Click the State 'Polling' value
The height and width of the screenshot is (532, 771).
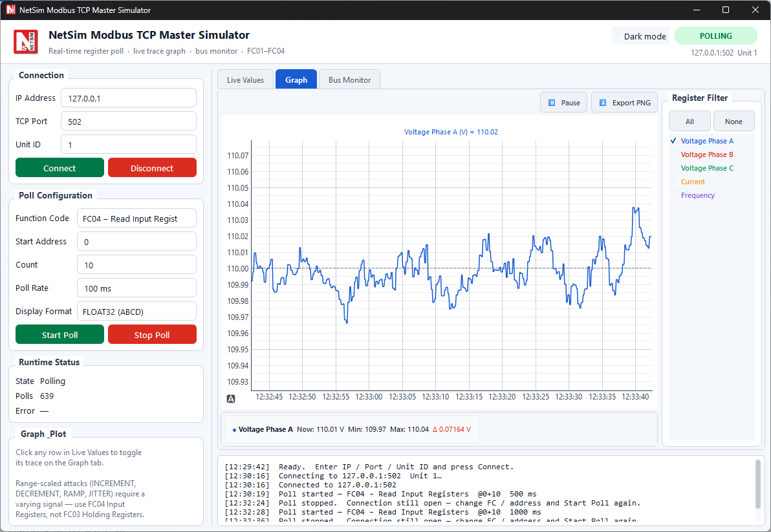(x=52, y=381)
